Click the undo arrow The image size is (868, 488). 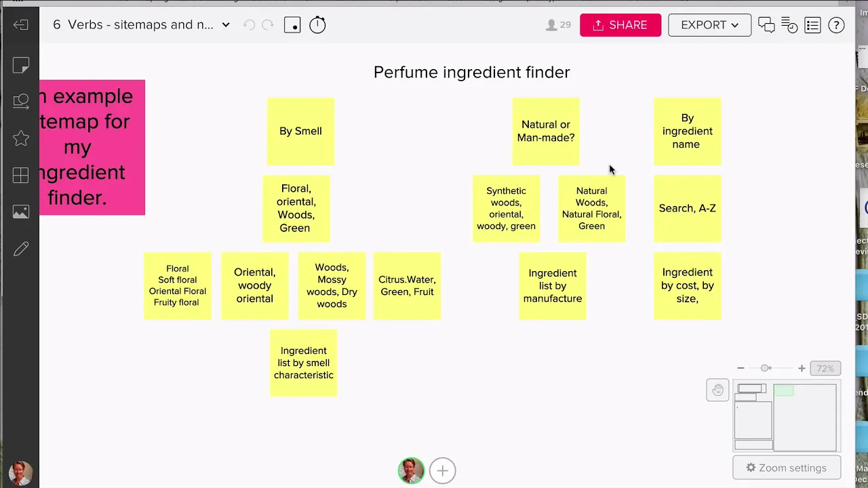pyautogui.click(x=249, y=25)
